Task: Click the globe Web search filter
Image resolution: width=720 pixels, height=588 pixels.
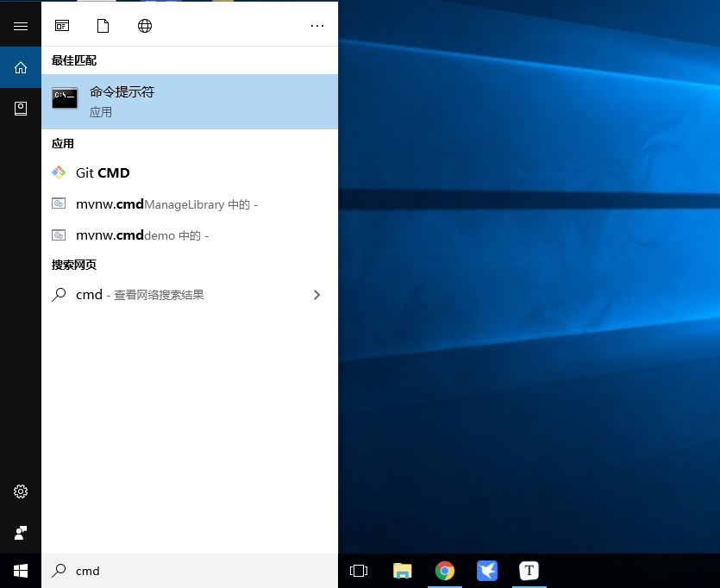Action: point(145,26)
